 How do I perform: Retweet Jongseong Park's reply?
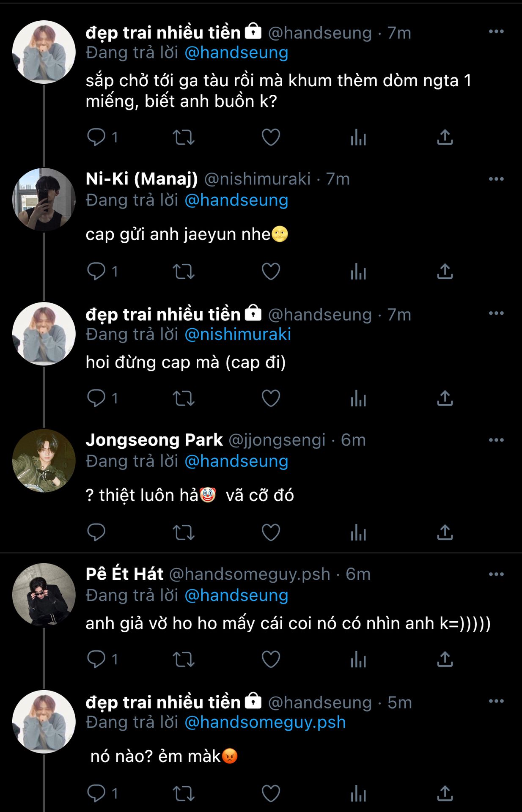(184, 532)
